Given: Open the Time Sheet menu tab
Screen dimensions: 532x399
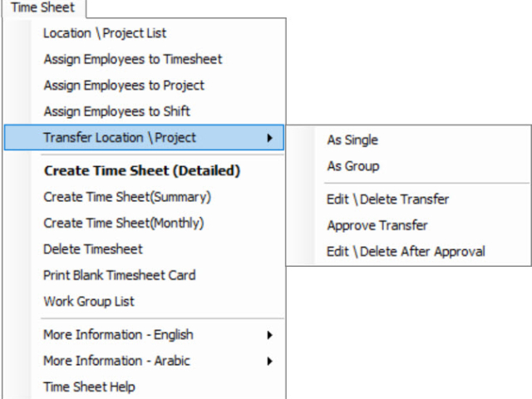Looking at the screenshot, I should [x=42, y=7].
